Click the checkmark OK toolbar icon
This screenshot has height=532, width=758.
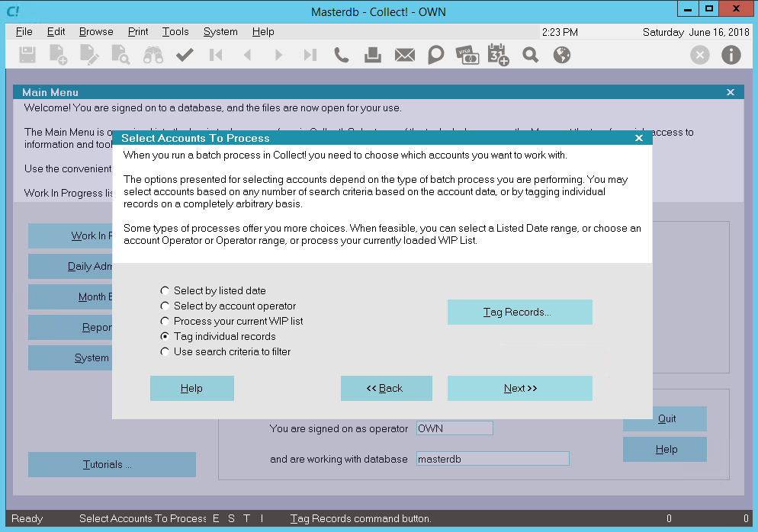point(185,55)
